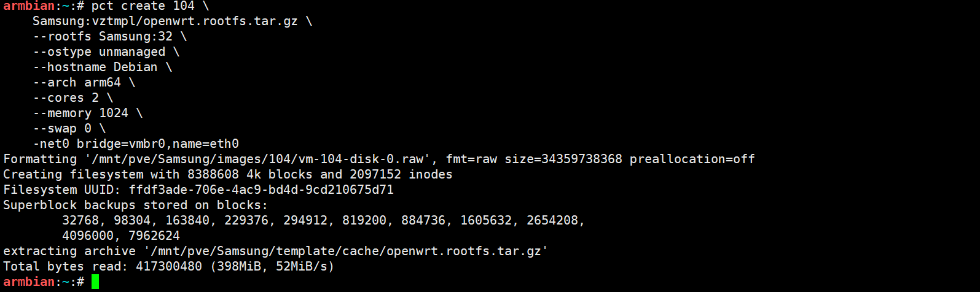The width and height of the screenshot is (980, 292).
Task: Click the '--ostype unmanaged' option
Action: (99, 52)
